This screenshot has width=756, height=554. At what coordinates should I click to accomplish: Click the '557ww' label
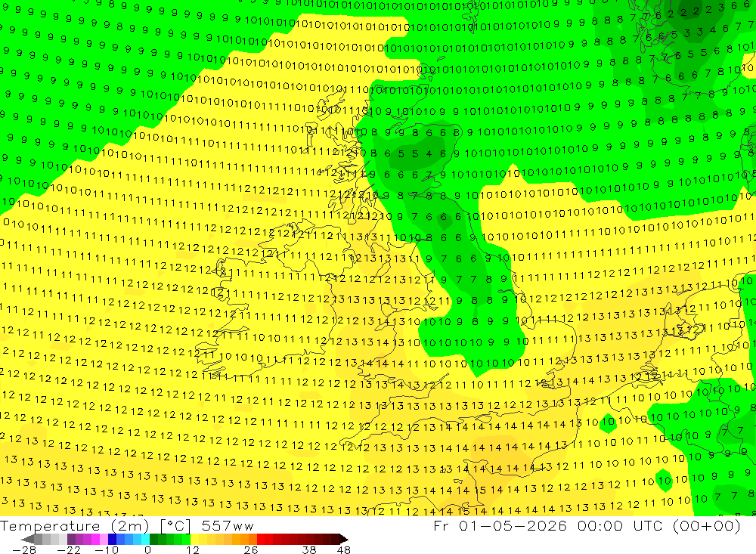[x=228, y=526]
